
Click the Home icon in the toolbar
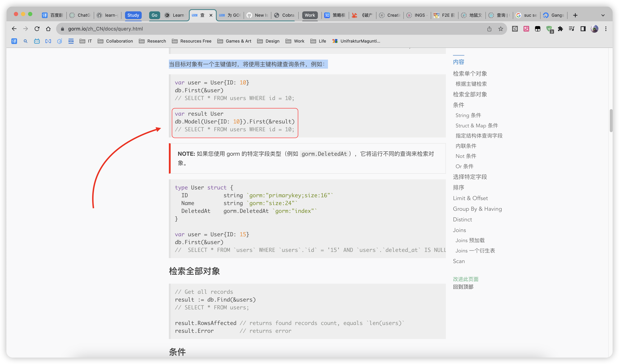click(48, 29)
